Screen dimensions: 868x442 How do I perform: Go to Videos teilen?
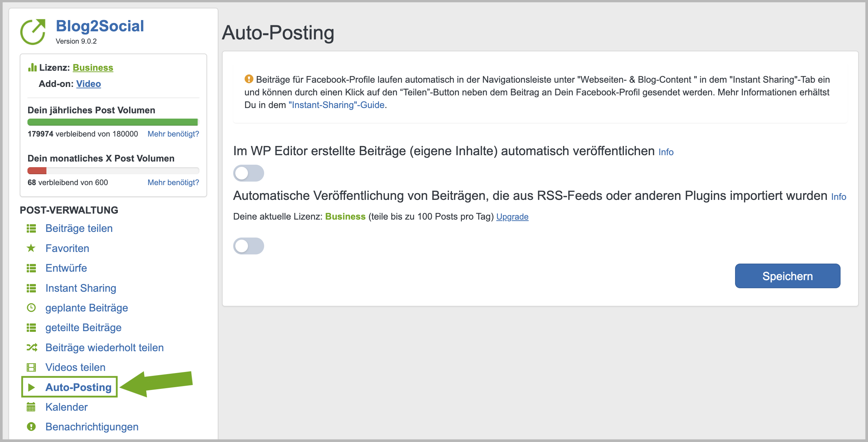click(75, 367)
